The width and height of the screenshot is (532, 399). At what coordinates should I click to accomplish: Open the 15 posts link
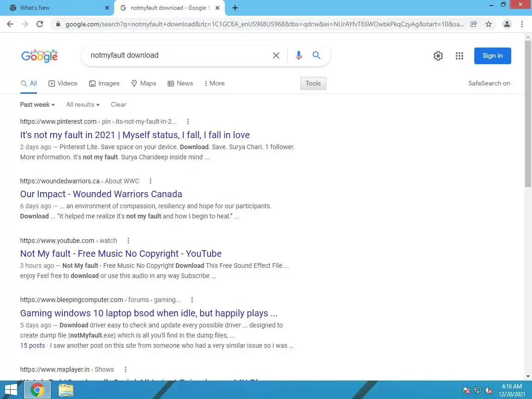pos(33,345)
